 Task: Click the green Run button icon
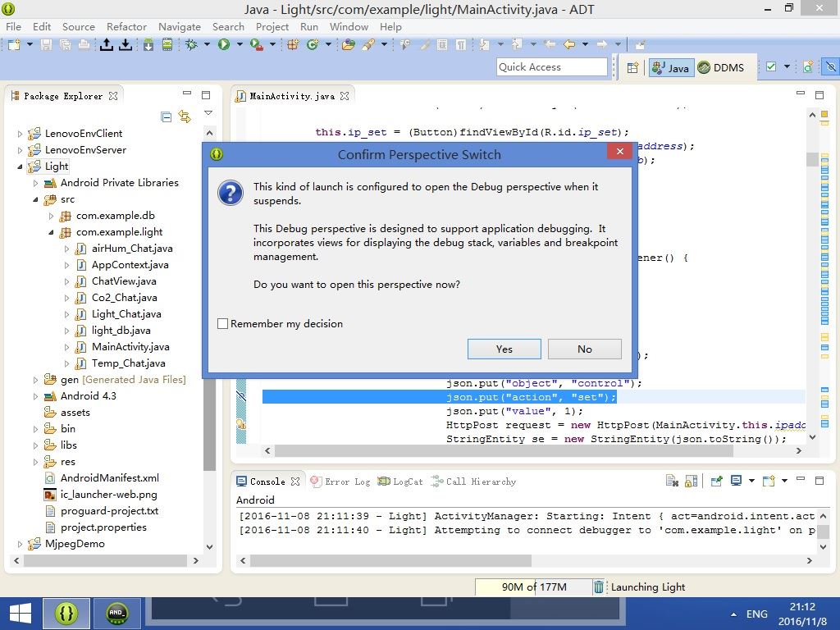(x=224, y=44)
